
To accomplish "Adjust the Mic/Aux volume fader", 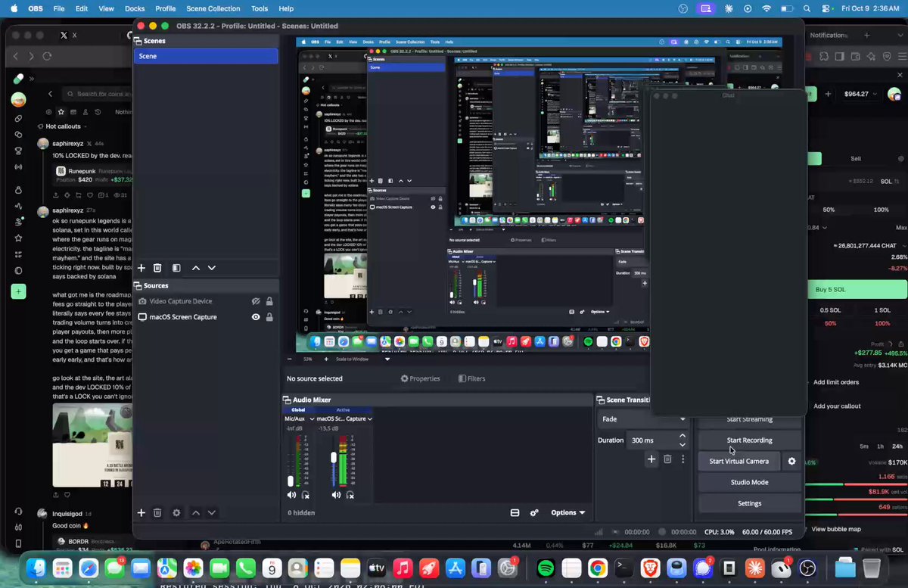I will click(290, 481).
